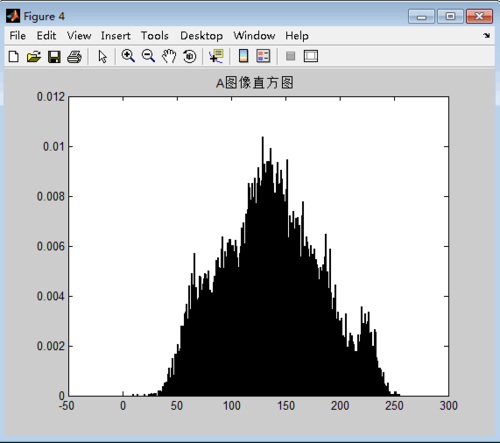Toggle the Data Cursor tool
The height and width of the screenshot is (443, 500).
[216, 56]
